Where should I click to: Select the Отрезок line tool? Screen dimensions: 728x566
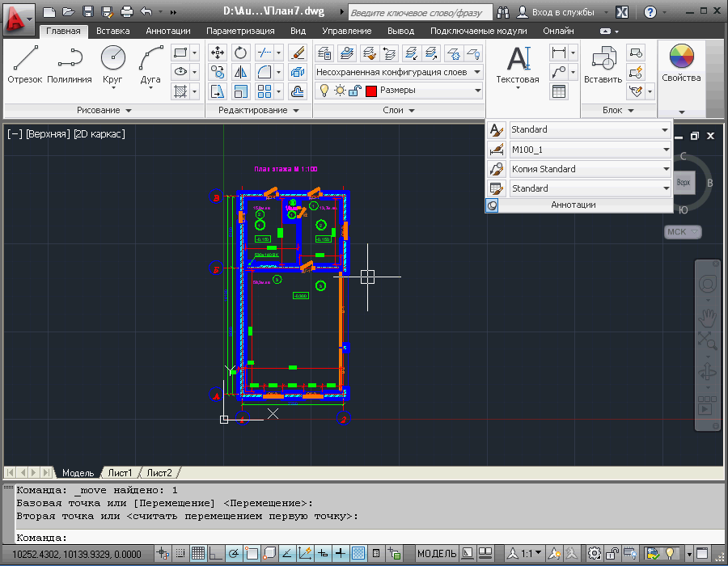(x=25, y=65)
